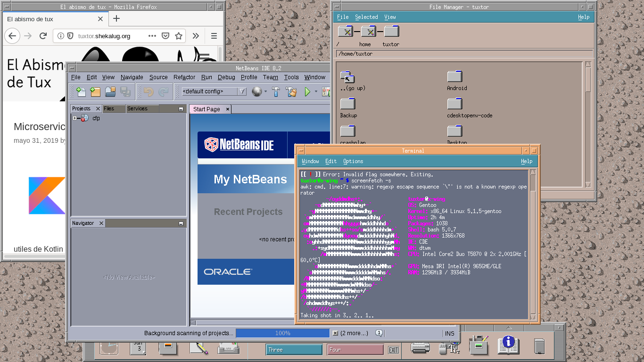Click the Open Project icon in NetBeans
The width and height of the screenshot is (644, 362).
coord(110,91)
